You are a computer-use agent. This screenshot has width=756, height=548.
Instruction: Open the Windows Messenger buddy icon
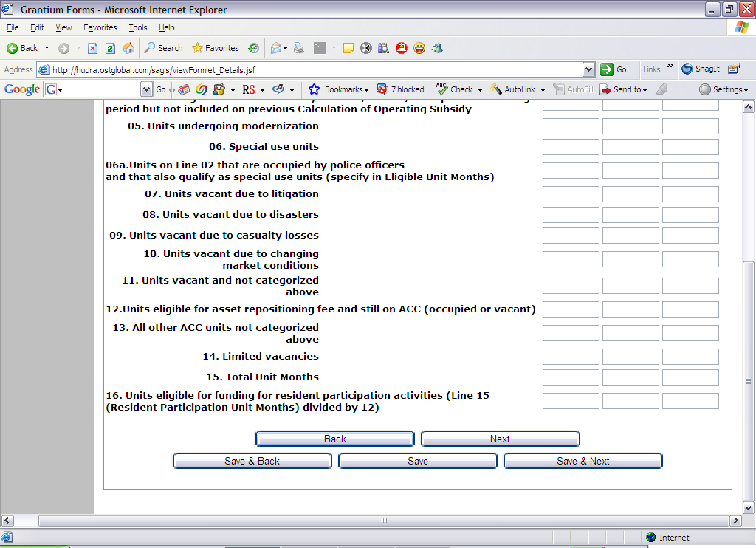[437, 48]
